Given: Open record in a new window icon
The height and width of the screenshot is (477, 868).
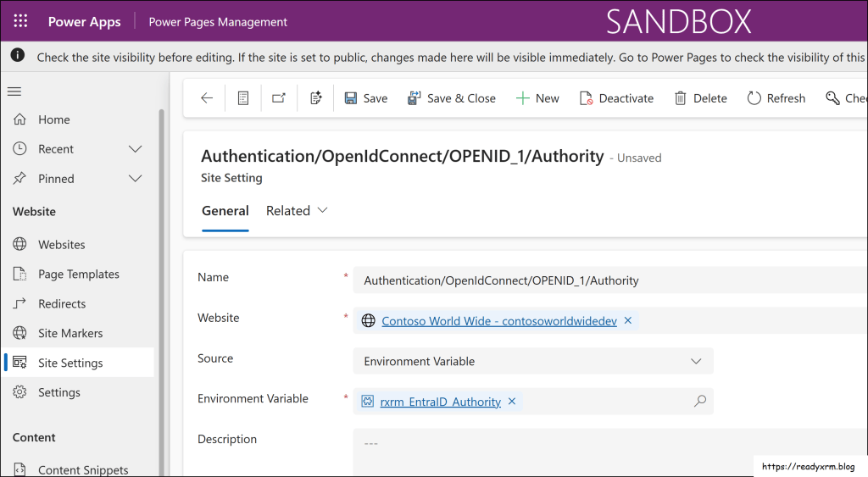Looking at the screenshot, I should 279,98.
